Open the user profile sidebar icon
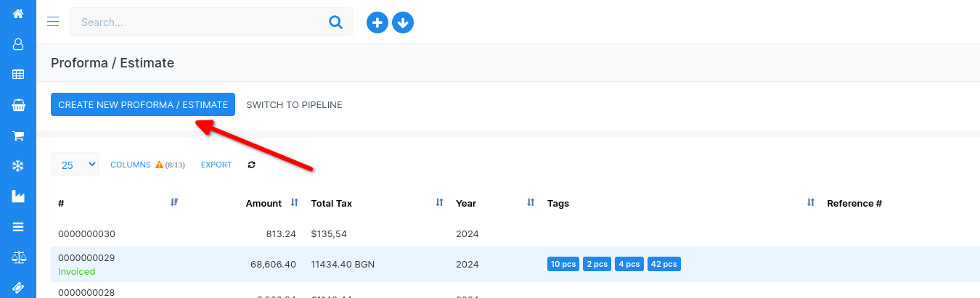980x298 pixels. (x=18, y=44)
